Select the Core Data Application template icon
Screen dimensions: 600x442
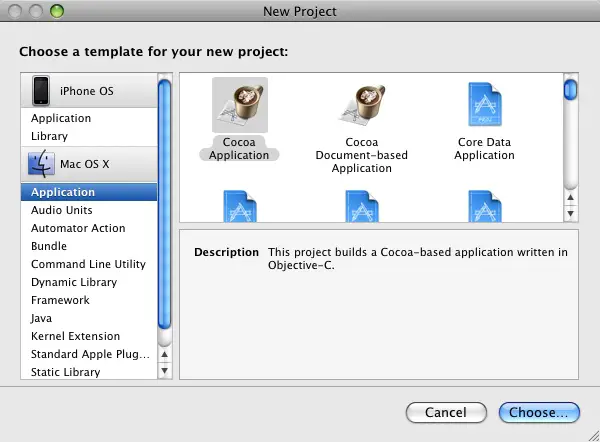484,106
